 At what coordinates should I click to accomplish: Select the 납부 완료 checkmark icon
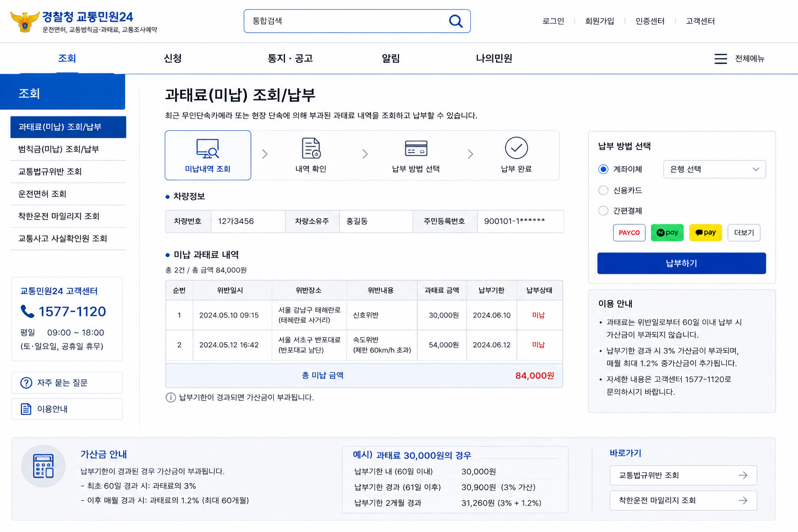[x=516, y=148]
